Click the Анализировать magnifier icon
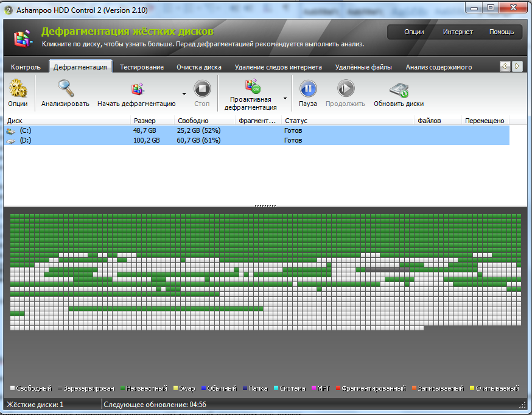 pyautogui.click(x=66, y=88)
